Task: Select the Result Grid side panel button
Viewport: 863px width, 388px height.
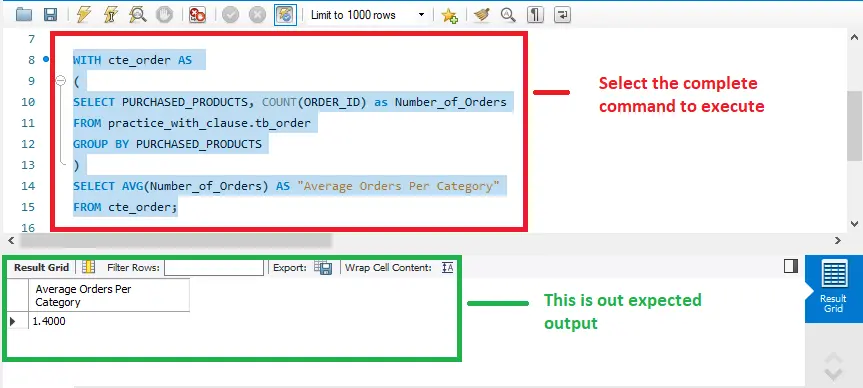Action: (833, 288)
